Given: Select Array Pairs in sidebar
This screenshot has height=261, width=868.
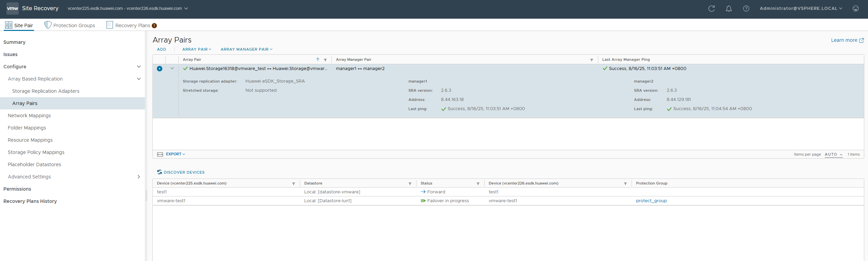Looking at the screenshot, I should [x=72, y=103].
